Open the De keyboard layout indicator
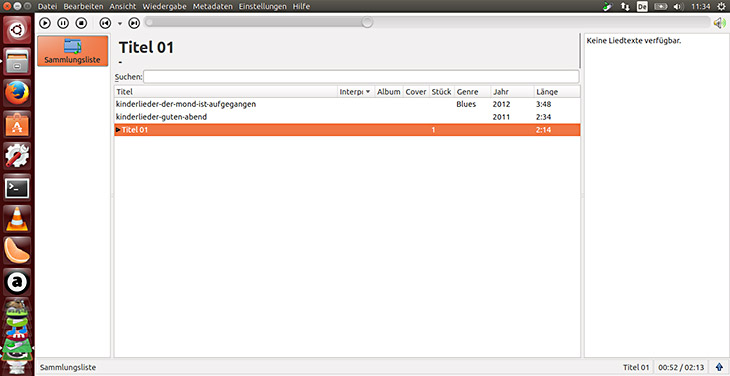Screen dimensions: 730x376 (642, 7)
